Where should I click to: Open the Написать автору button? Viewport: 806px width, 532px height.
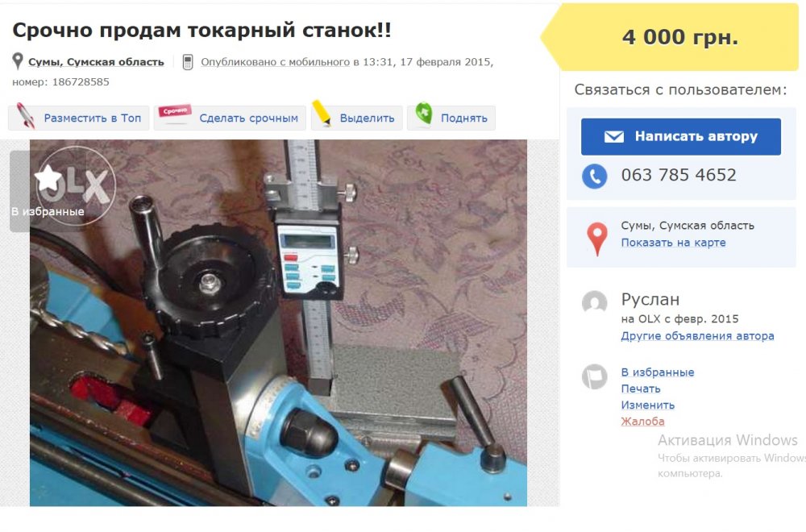680,136
